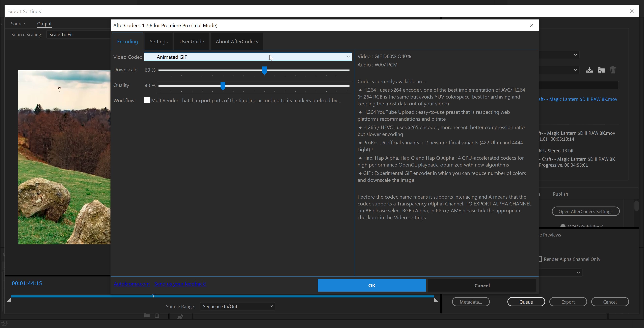The image size is (644, 328).
Task: Expand the Source Range dropdown
Action: [237, 306]
